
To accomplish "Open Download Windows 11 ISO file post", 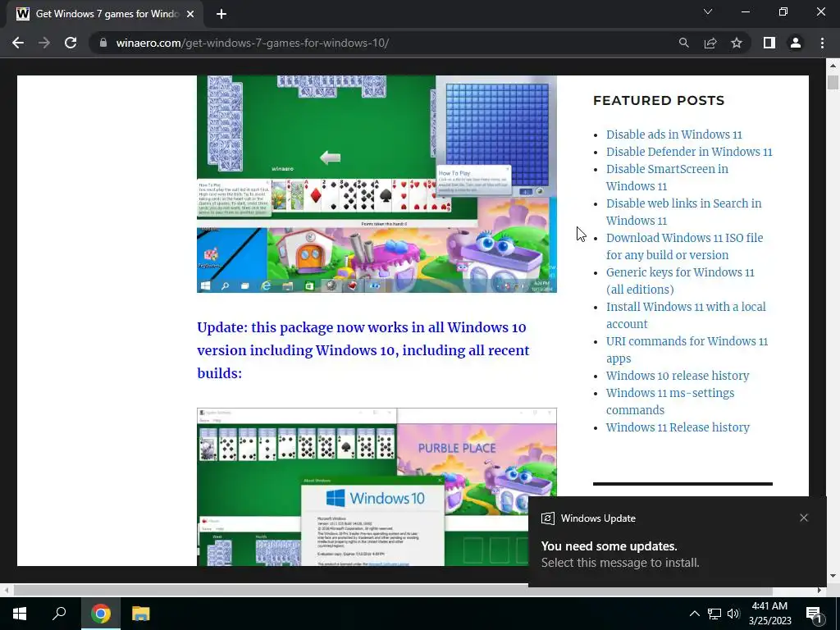I will pos(685,246).
